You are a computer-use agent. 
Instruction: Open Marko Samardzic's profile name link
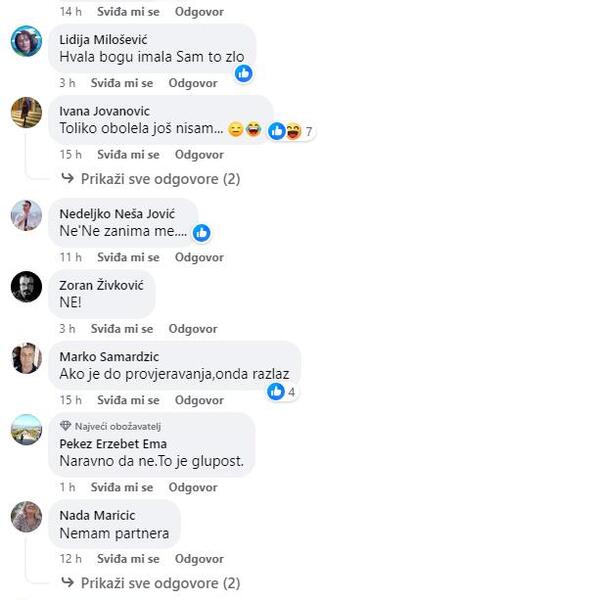109,357
